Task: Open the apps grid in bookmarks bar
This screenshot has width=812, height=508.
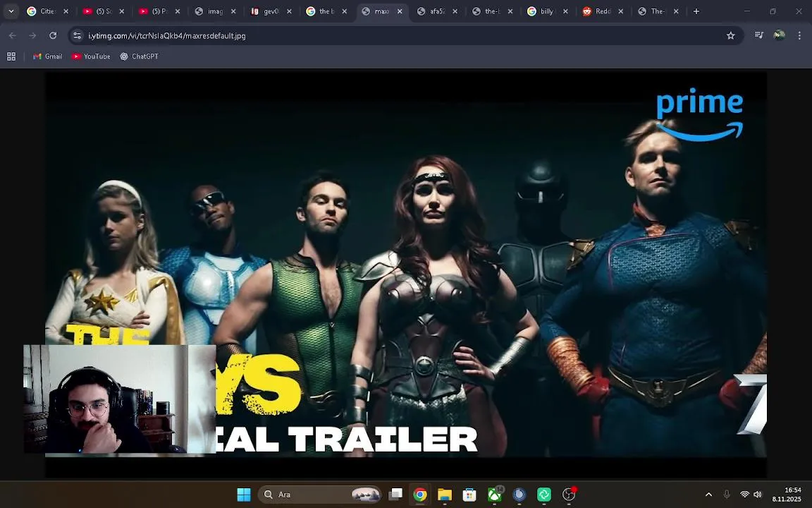Action: 11,56
